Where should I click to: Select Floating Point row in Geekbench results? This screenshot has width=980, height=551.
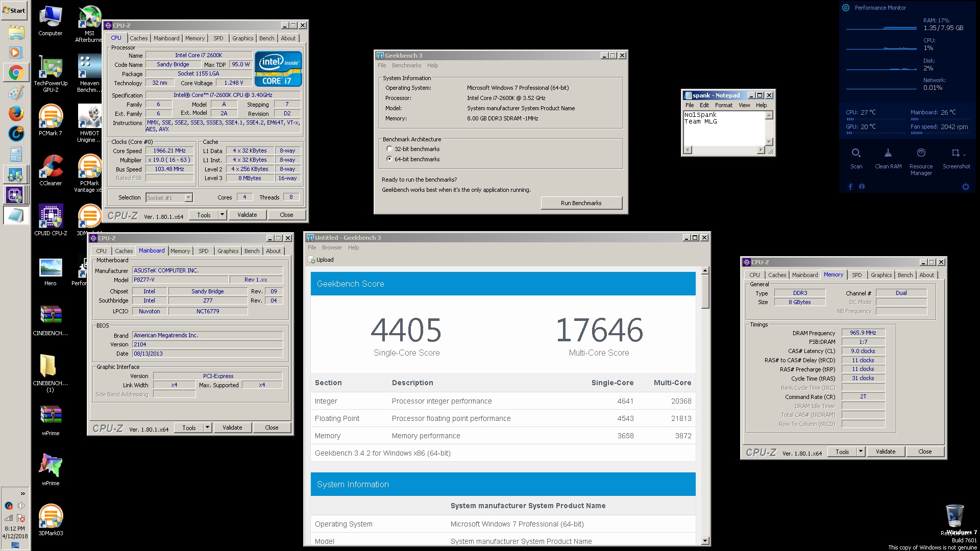tap(503, 418)
